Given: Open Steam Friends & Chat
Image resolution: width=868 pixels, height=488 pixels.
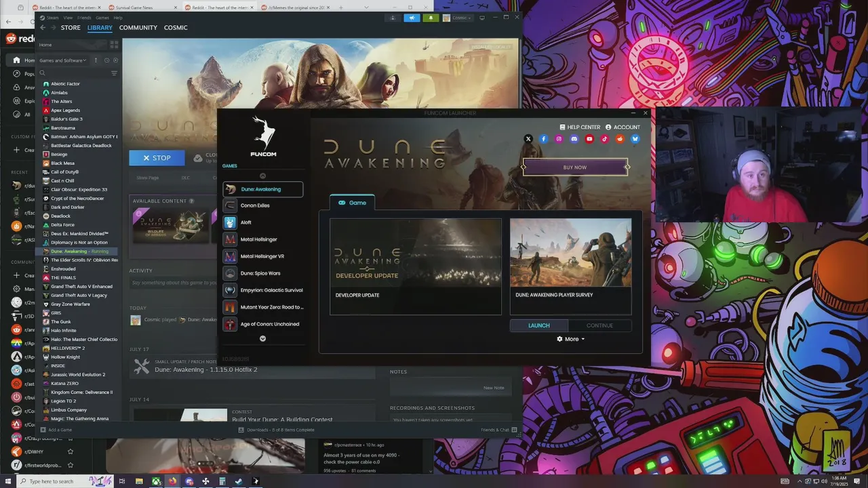Looking at the screenshot, I should click(499, 430).
